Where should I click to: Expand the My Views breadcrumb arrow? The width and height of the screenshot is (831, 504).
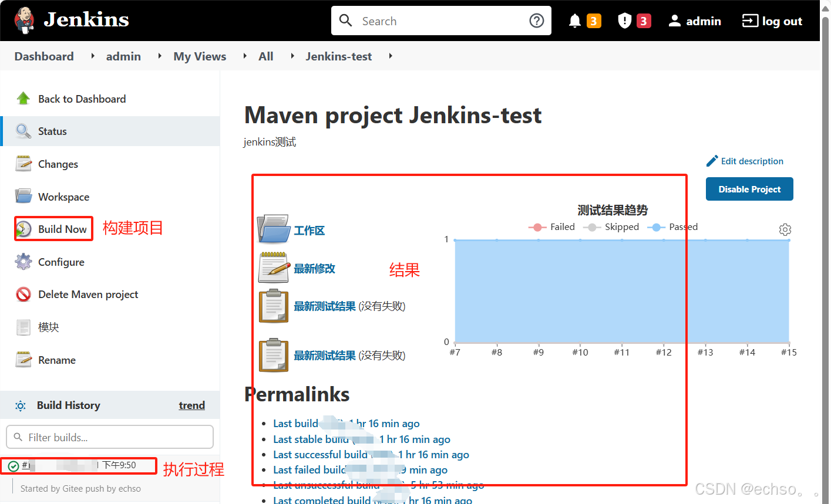click(x=245, y=56)
